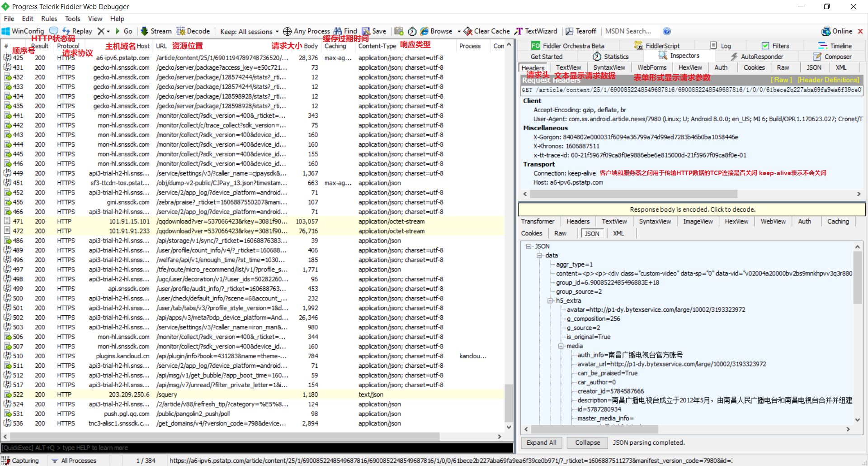Image resolution: width=868 pixels, height=466 pixels.
Task: Open the Statistics tab
Action: point(610,57)
